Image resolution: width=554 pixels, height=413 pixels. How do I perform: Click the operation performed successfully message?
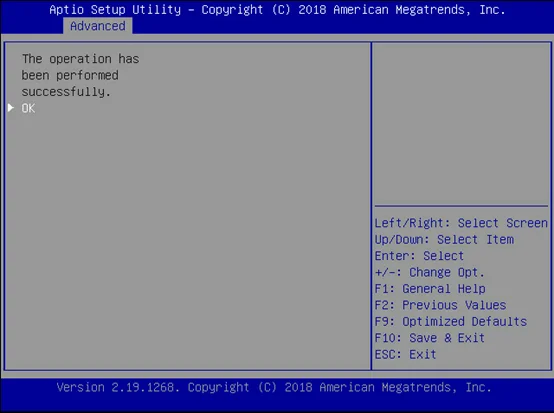click(x=80, y=75)
